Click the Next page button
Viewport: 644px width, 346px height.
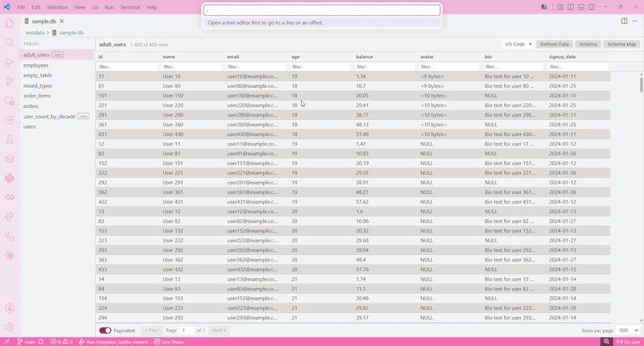pyautogui.click(x=218, y=331)
